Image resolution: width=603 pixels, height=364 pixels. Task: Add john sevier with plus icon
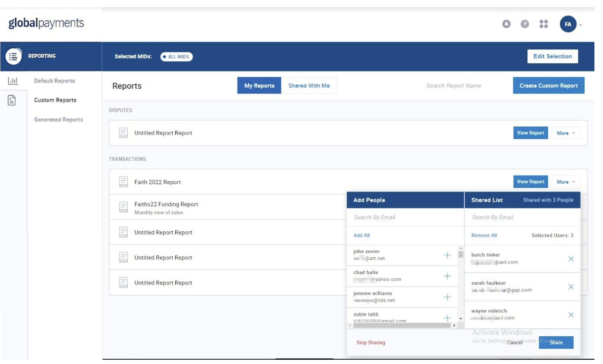tap(447, 255)
